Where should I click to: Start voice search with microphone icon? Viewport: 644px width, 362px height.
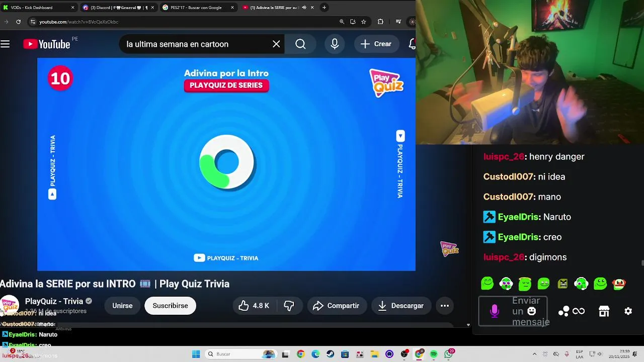[x=335, y=44]
